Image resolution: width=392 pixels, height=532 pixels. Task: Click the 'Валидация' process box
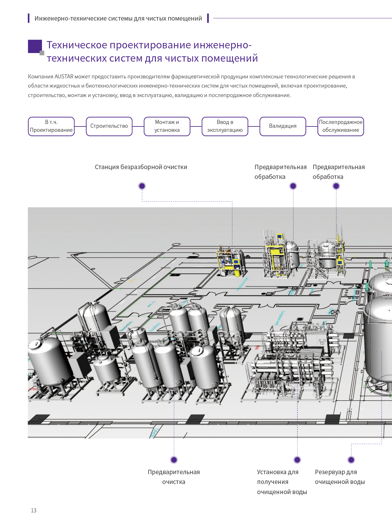[283, 126]
